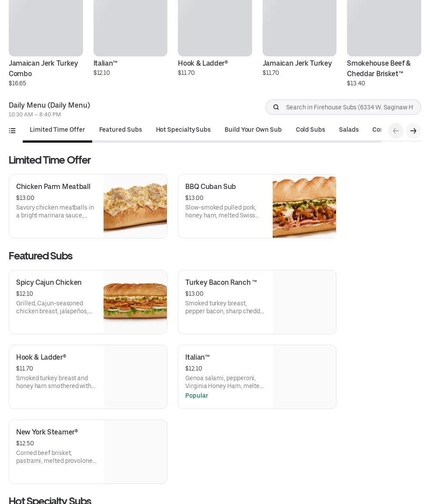Click the left arrow to scroll categories

(x=395, y=131)
